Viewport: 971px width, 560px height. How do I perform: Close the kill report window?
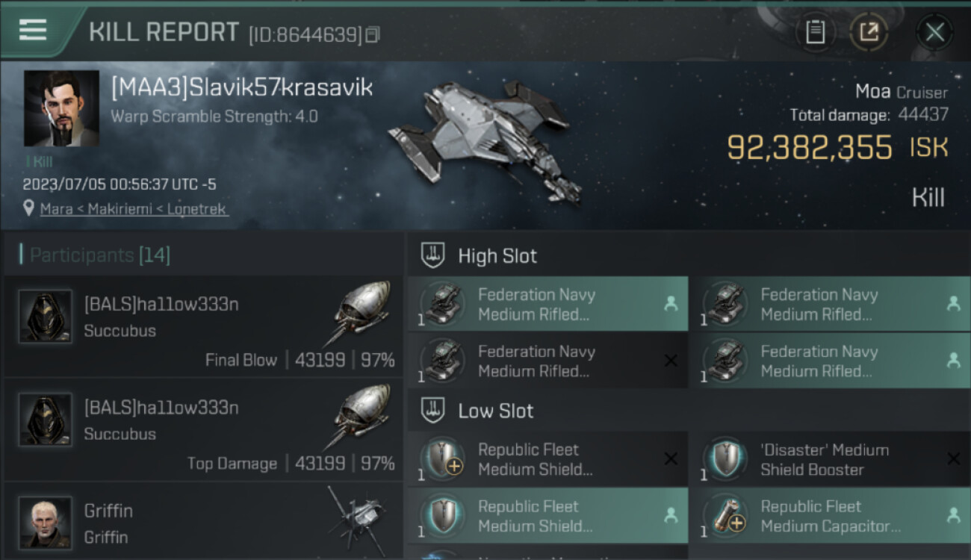click(x=934, y=32)
